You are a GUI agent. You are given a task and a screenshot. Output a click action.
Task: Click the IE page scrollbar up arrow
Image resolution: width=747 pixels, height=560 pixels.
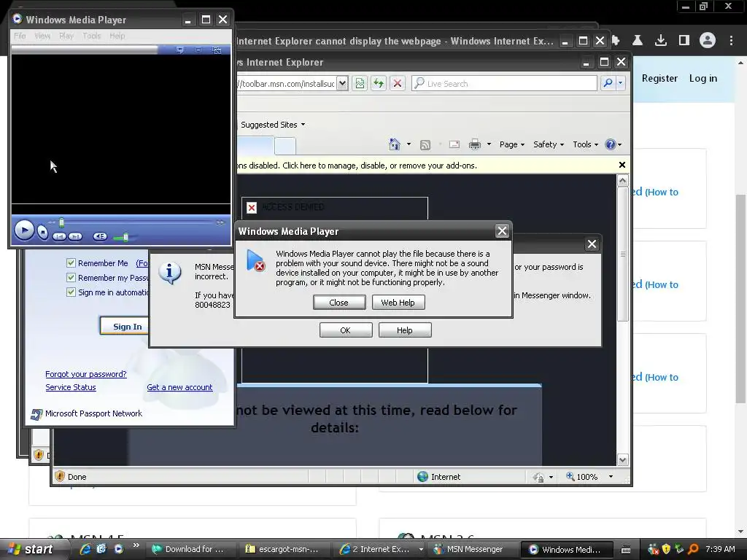[x=623, y=181]
